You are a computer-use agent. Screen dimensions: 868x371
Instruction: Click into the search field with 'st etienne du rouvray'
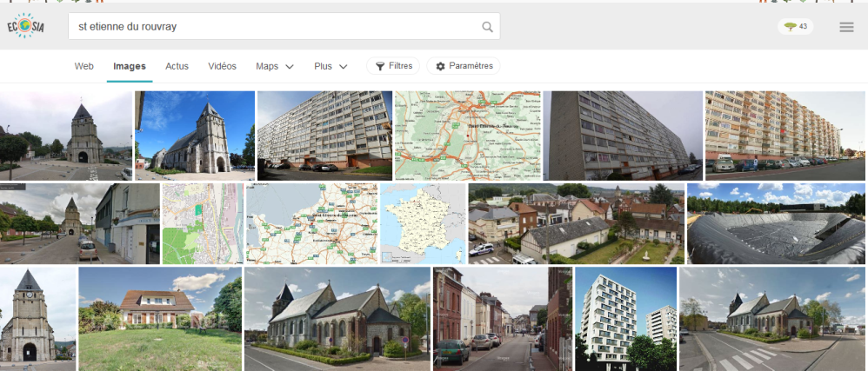[x=284, y=26]
